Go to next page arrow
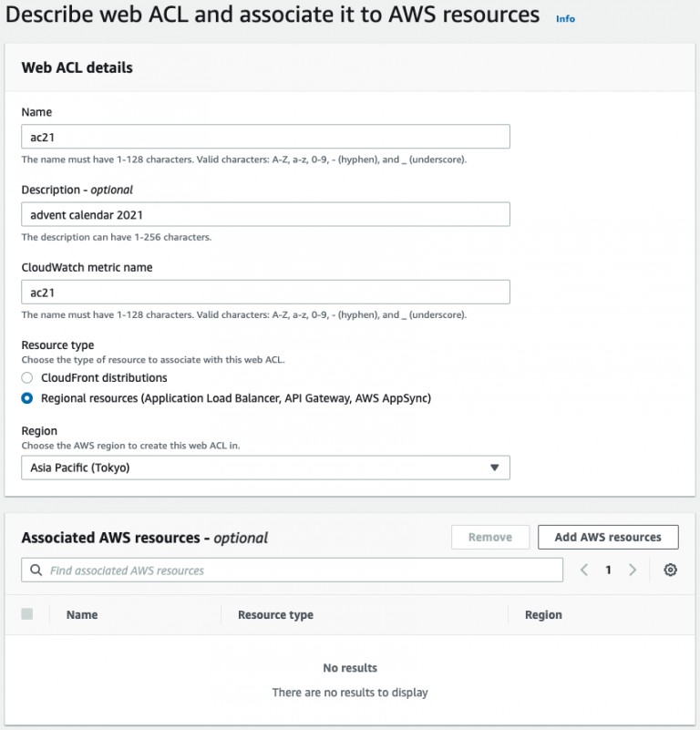 click(x=633, y=570)
